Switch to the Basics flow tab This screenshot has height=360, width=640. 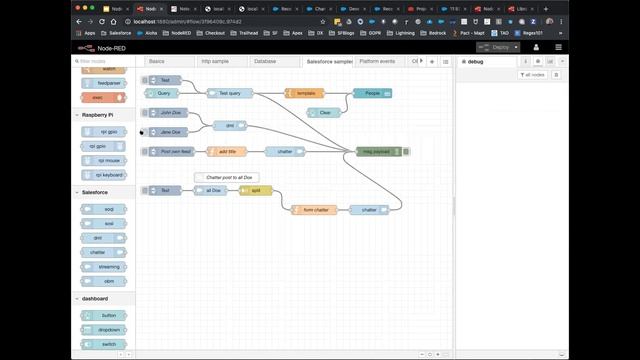click(x=169, y=61)
